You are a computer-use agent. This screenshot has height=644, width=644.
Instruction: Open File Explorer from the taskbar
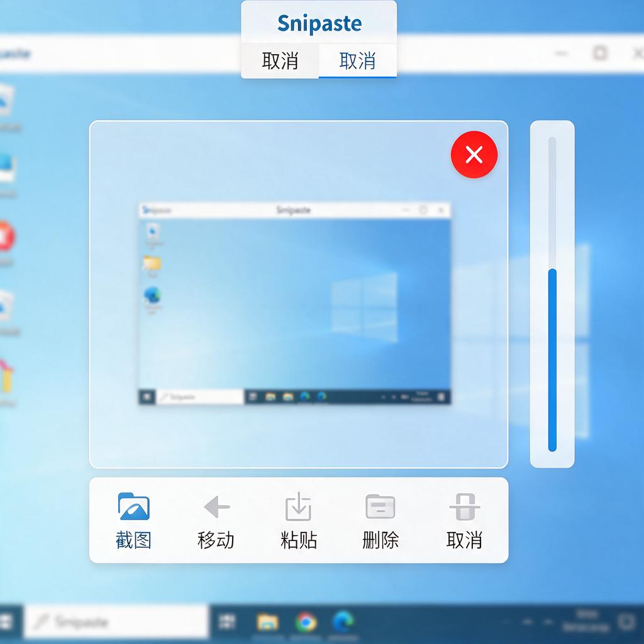pos(267,622)
